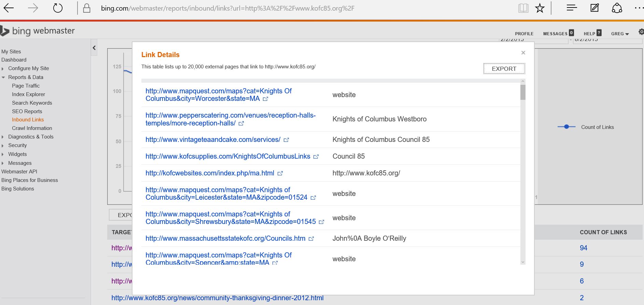Screen dimensions: 644x305
Task: Close the Link Details dialog
Action: click(x=523, y=53)
